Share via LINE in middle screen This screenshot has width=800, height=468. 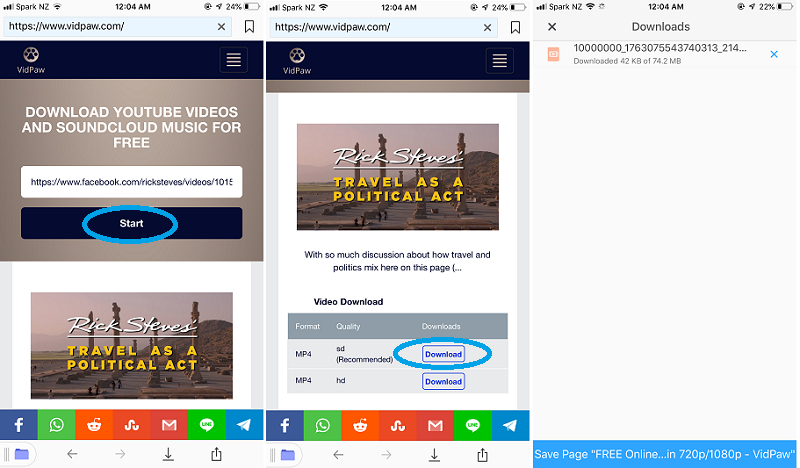(x=473, y=425)
